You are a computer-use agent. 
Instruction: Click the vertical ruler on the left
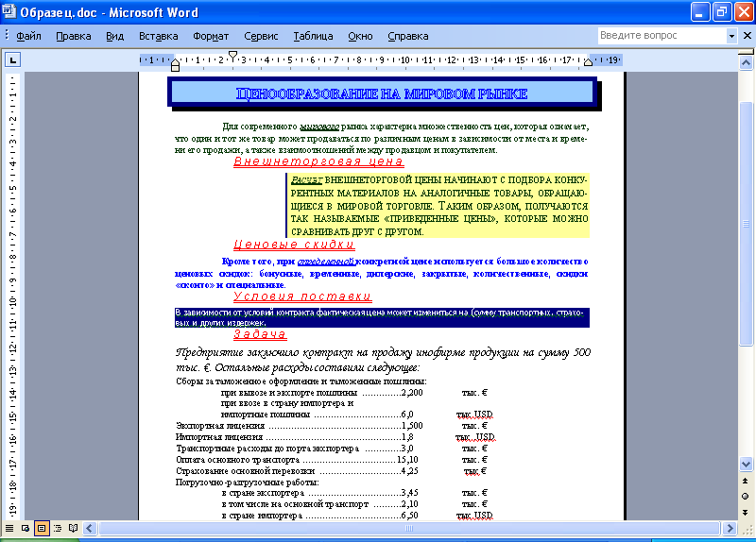[x=13, y=296]
